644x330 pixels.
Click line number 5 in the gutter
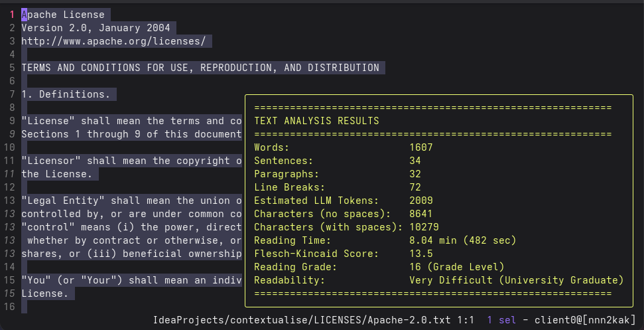(13, 68)
